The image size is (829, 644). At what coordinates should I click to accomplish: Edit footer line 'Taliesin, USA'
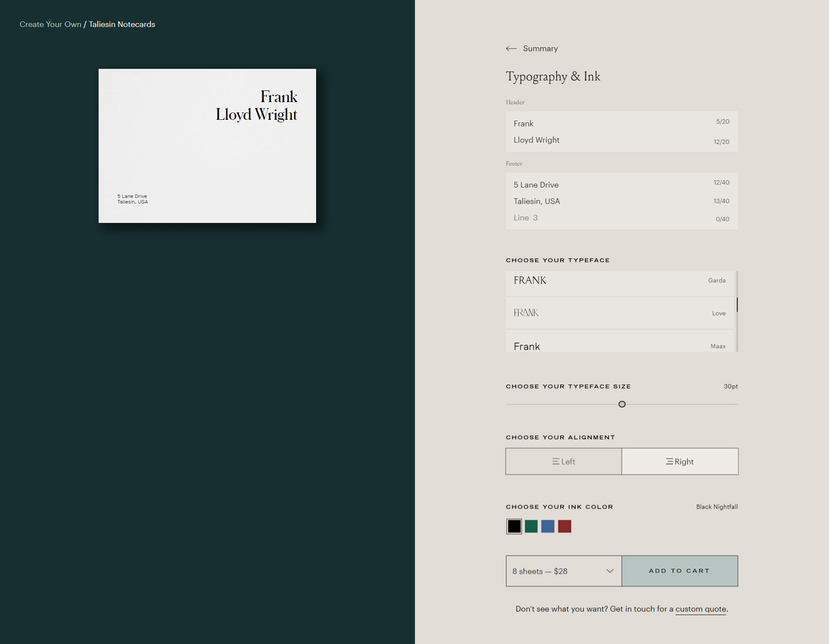622,201
